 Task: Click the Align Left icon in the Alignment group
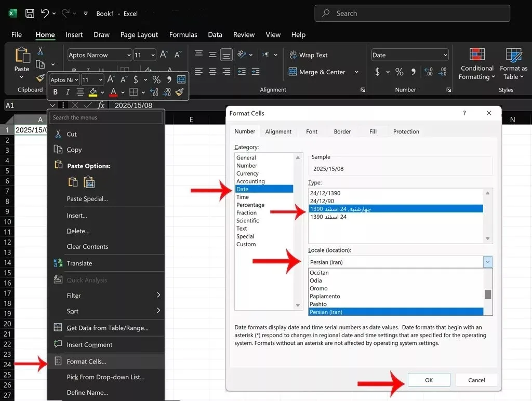(198, 72)
